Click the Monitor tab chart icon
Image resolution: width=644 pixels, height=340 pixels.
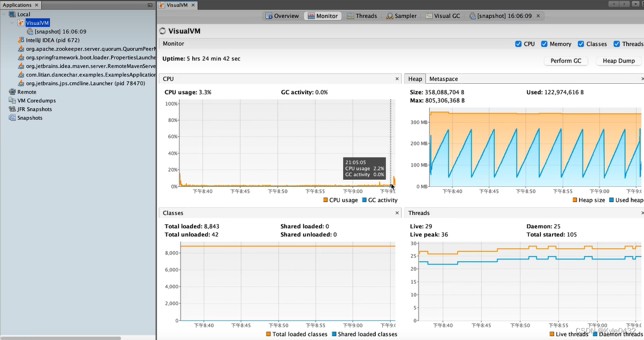[x=311, y=16]
